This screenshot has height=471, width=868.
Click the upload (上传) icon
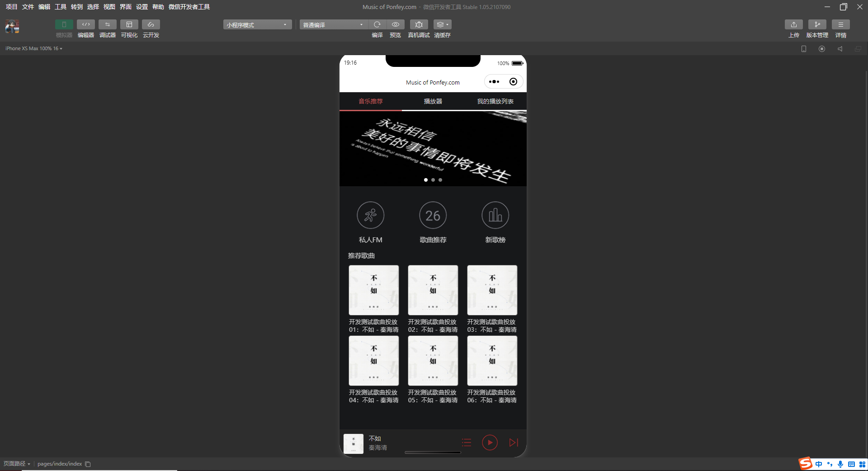793,24
